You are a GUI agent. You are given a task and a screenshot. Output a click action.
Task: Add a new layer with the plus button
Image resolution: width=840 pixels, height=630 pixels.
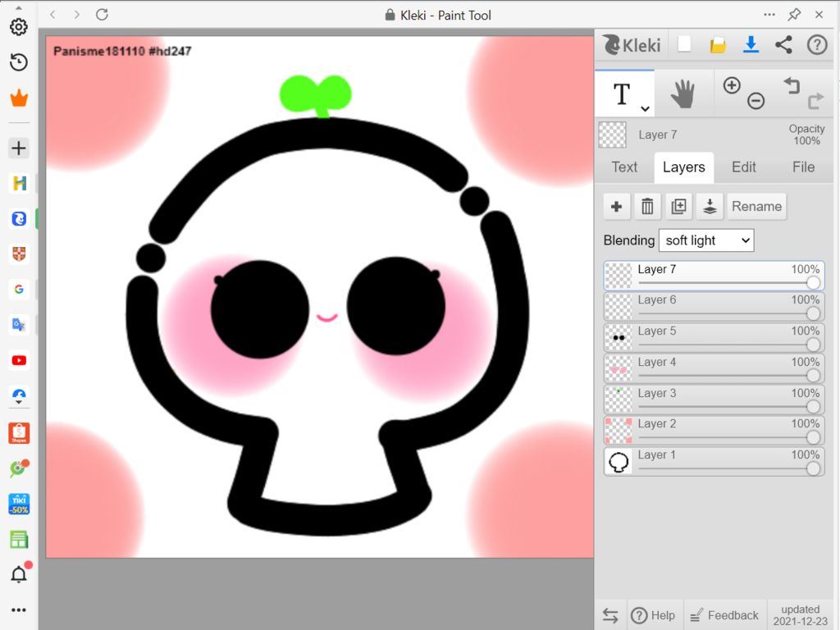[617, 206]
